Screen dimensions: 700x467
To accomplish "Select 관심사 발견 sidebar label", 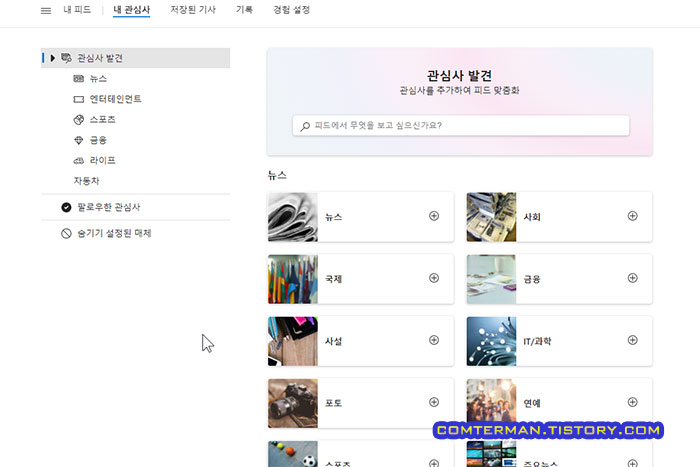I will pos(100,58).
